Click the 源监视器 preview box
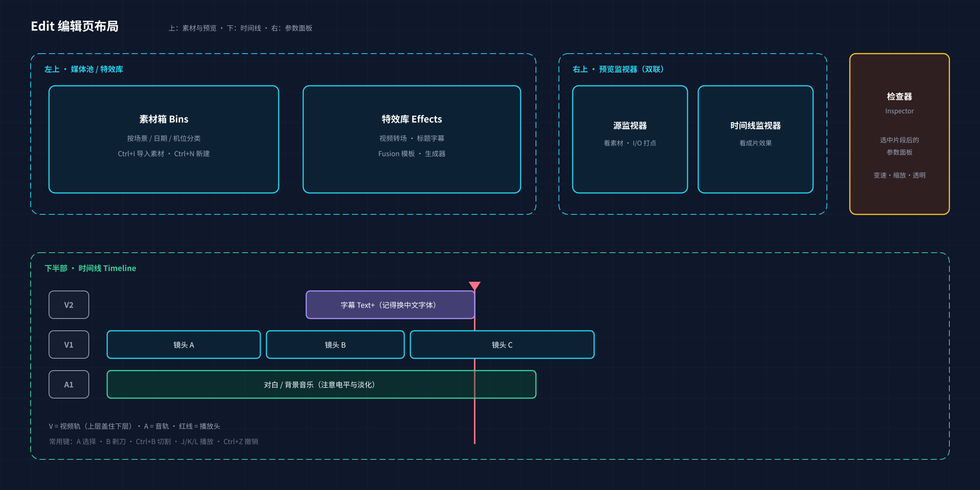Image resolution: width=980 pixels, height=490 pixels. coord(630,139)
